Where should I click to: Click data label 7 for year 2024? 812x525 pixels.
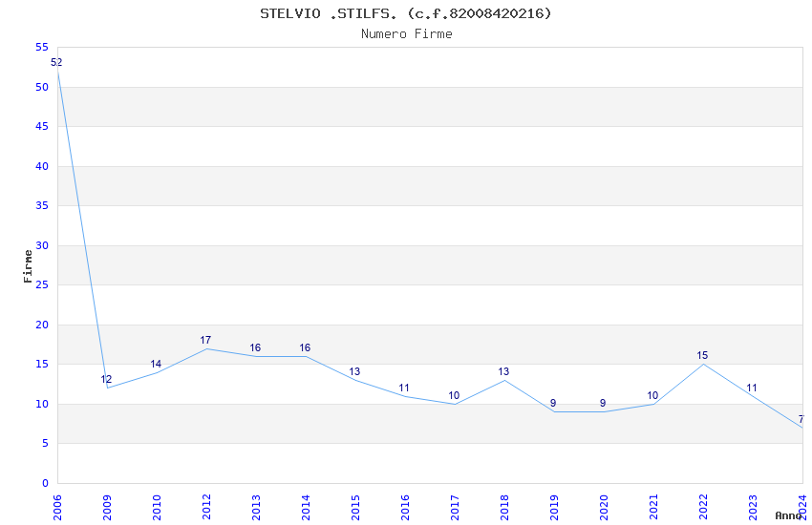[x=801, y=419]
